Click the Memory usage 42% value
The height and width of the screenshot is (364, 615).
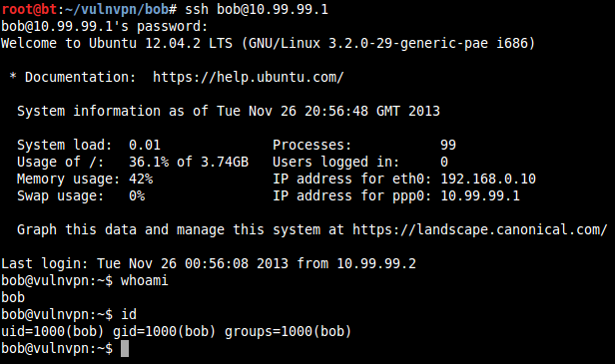[x=141, y=179]
